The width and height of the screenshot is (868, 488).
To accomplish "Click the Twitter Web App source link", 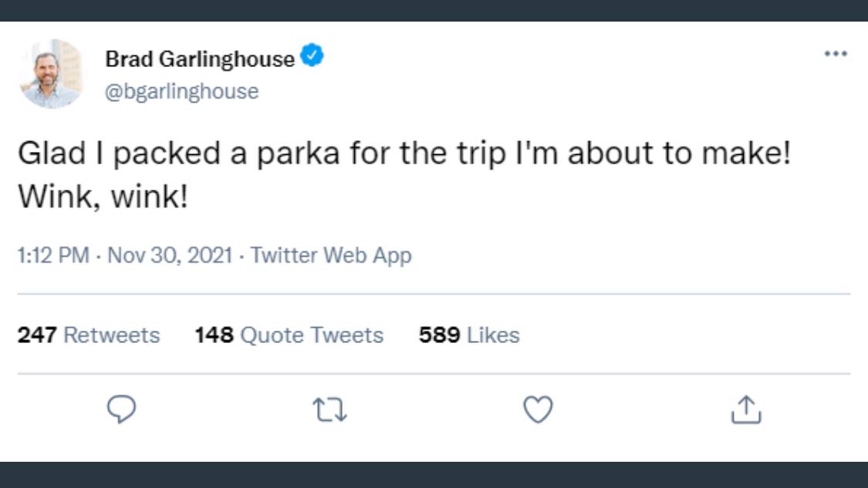I will tap(331, 255).
